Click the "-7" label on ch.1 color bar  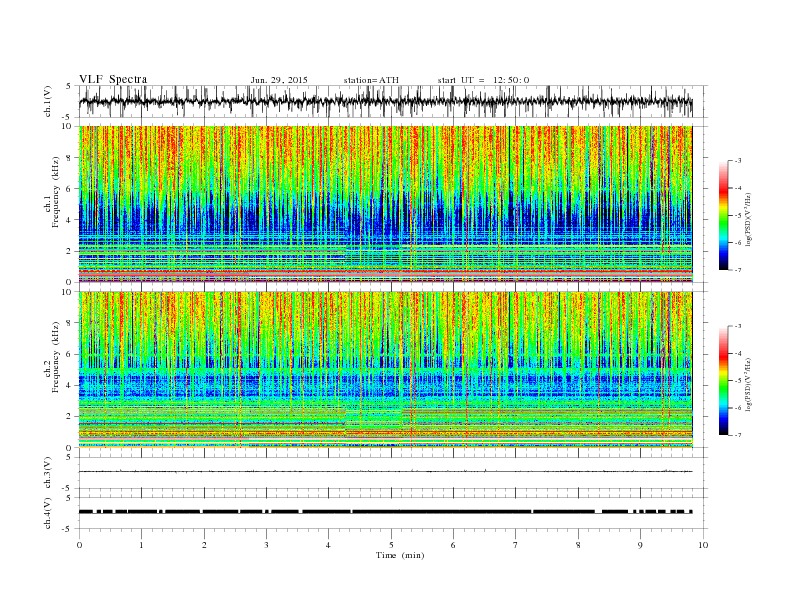pyautogui.click(x=738, y=270)
